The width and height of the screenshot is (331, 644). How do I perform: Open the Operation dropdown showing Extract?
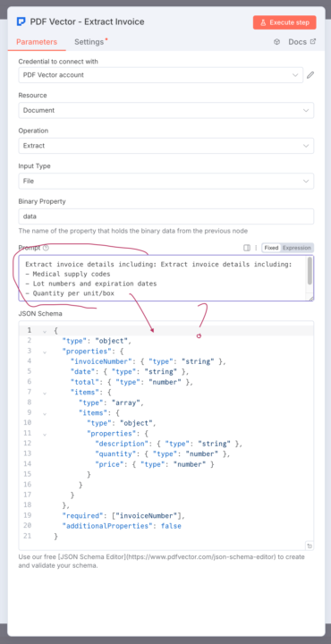tap(165, 146)
